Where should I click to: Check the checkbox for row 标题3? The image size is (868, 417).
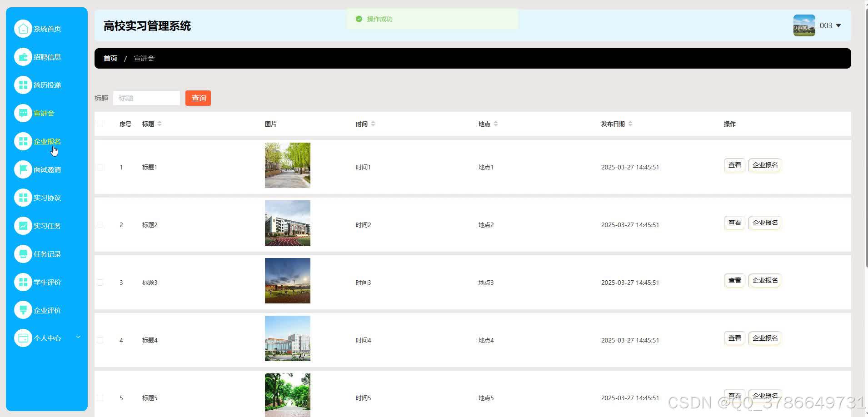pos(100,283)
